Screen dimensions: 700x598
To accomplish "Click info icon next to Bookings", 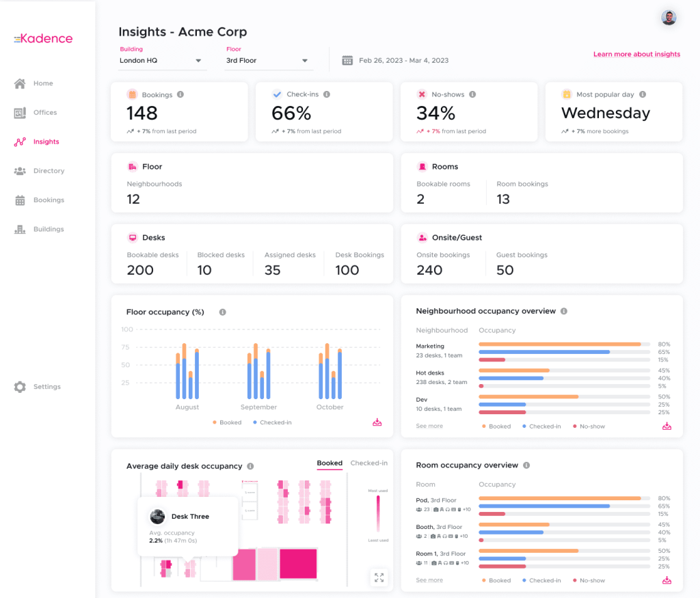I will click(180, 95).
